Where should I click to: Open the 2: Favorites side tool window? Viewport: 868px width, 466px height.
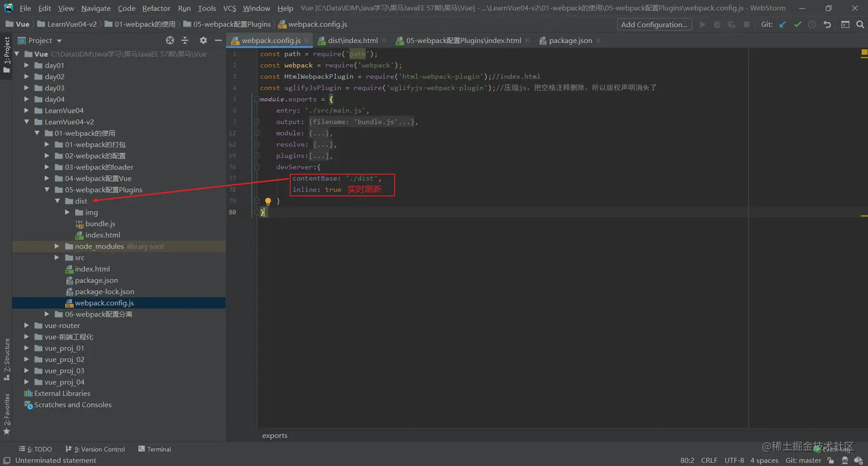(x=7, y=413)
